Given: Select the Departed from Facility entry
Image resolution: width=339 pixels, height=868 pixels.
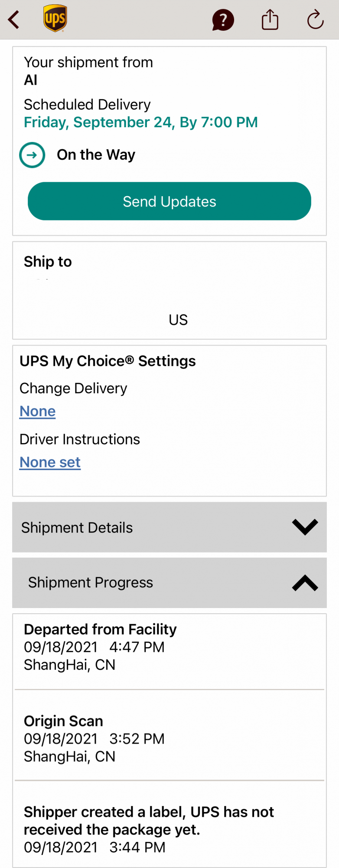Looking at the screenshot, I should [169, 651].
